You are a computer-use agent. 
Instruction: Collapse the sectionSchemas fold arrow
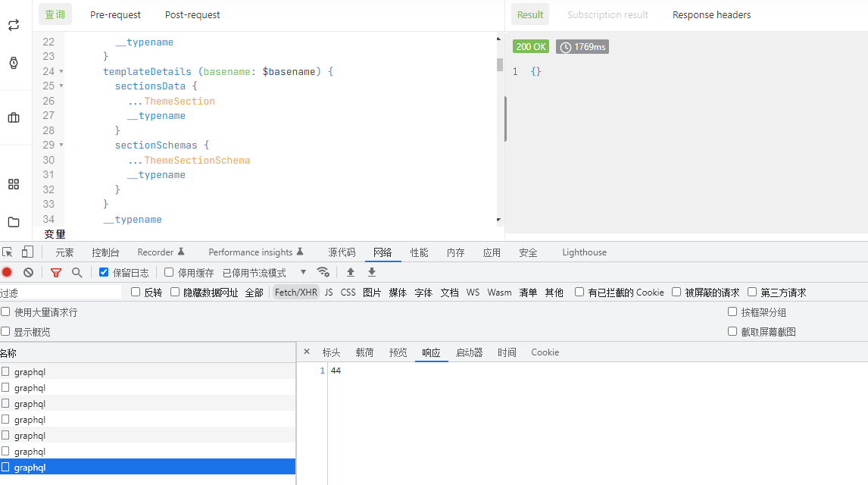click(61, 145)
